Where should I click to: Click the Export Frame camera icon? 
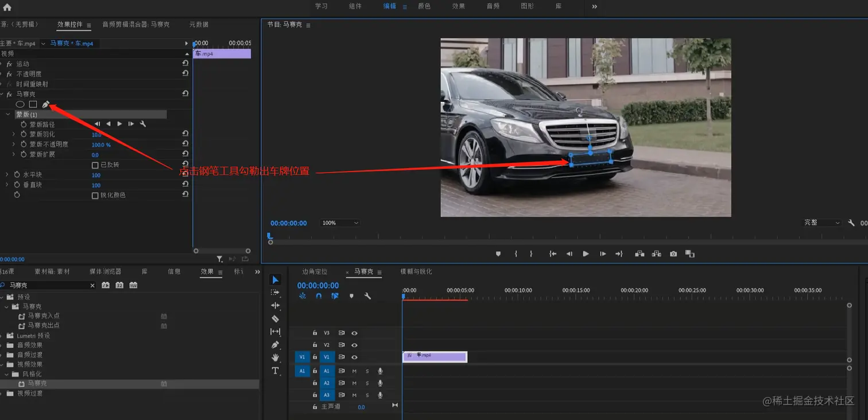(673, 254)
